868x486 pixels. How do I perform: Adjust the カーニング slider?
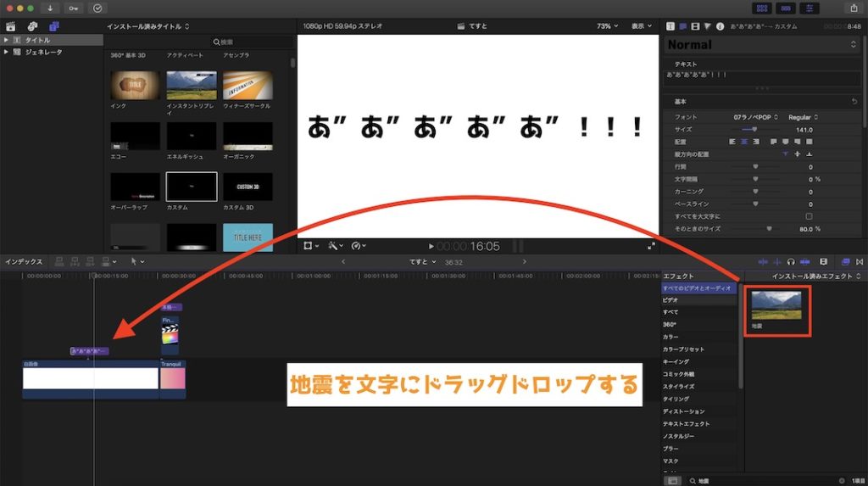pos(755,191)
